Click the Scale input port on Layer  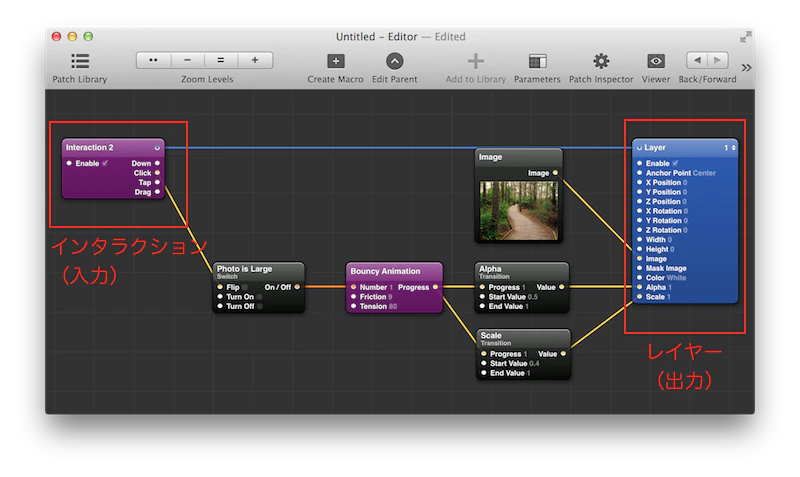coord(639,296)
